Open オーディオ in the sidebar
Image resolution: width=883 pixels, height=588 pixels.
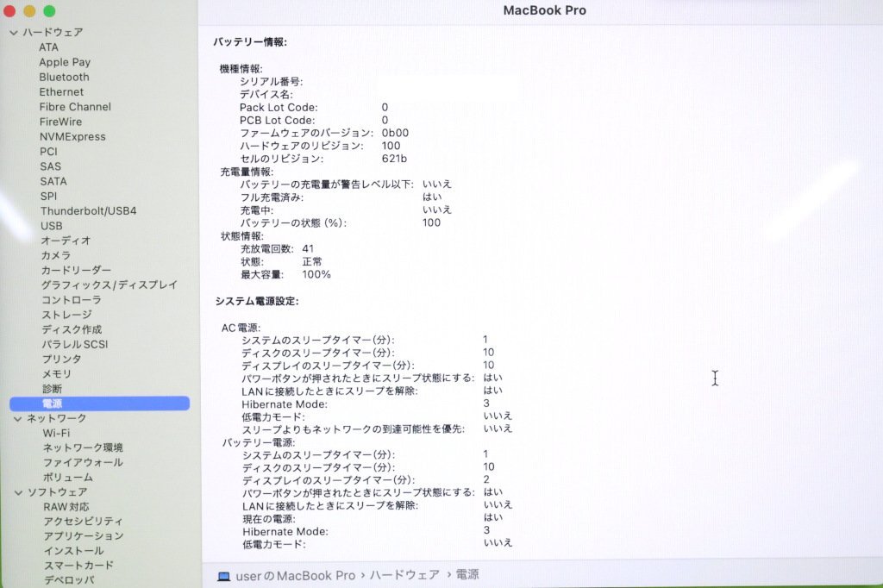[66, 241]
